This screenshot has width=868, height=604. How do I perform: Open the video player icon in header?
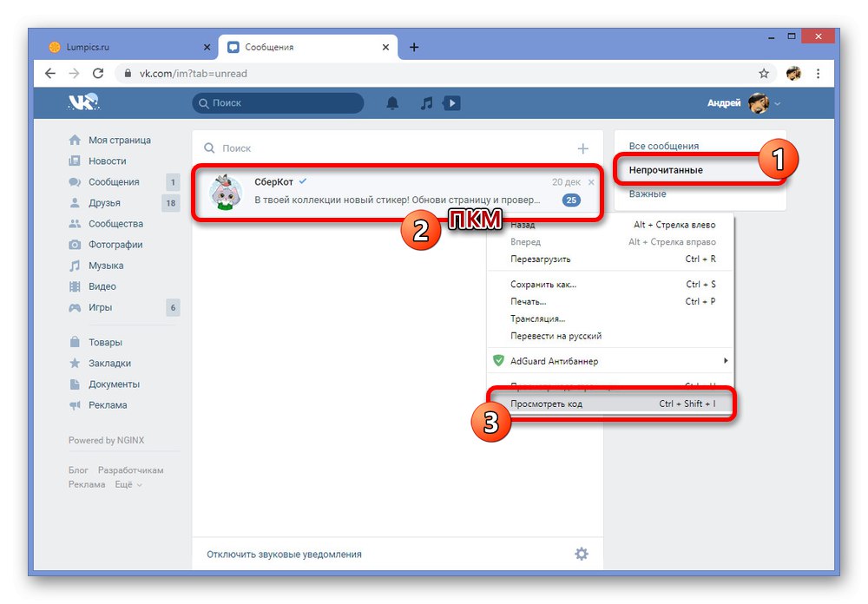pos(451,103)
